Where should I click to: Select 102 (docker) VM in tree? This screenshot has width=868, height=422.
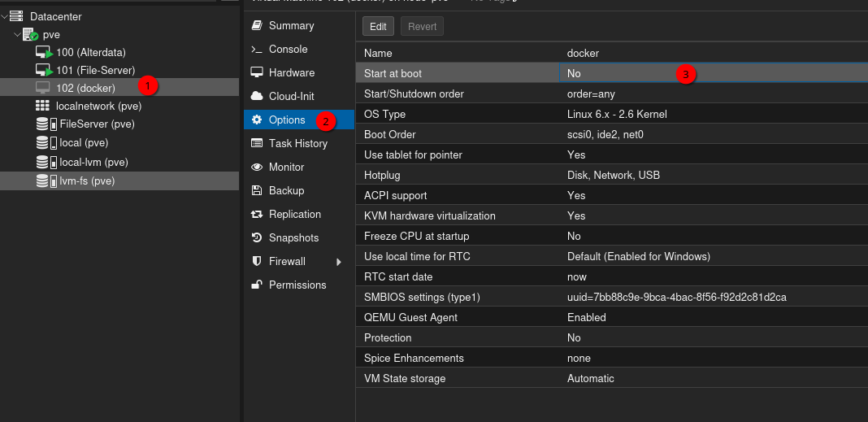pyautogui.click(x=85, y=88)
